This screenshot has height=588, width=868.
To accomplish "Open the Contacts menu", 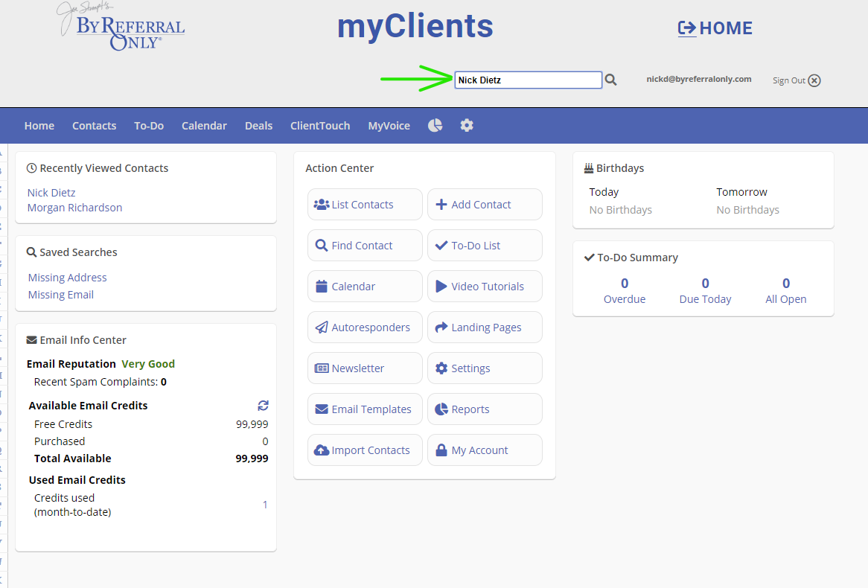I will (94, 126).
